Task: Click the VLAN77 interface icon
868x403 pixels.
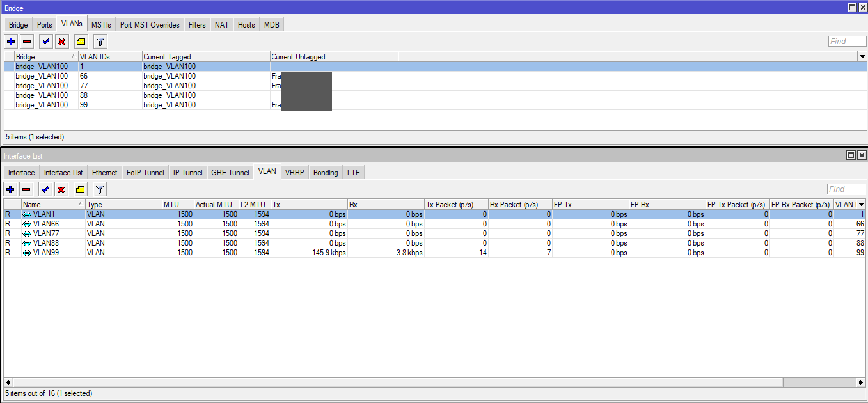Action: click(27, 233)
